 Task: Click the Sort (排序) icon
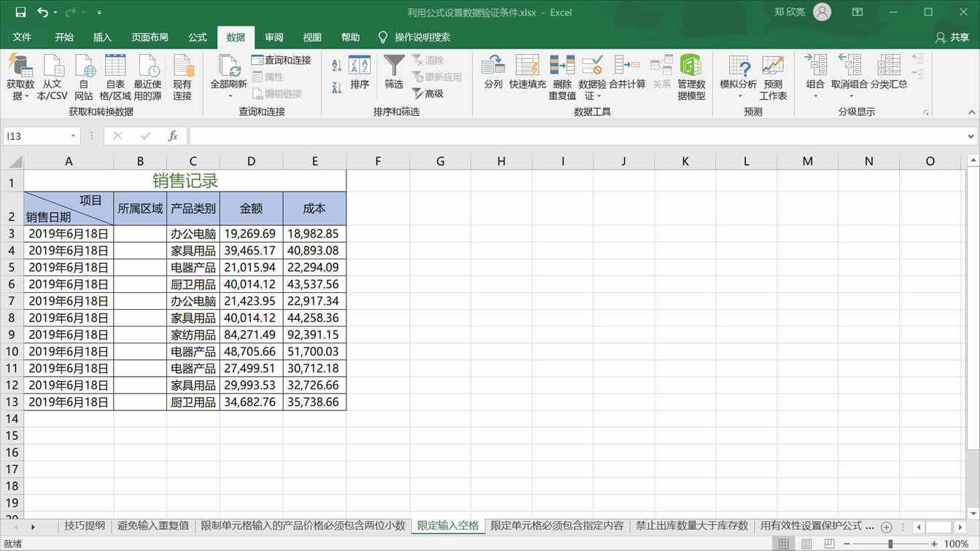coord(359,67)
